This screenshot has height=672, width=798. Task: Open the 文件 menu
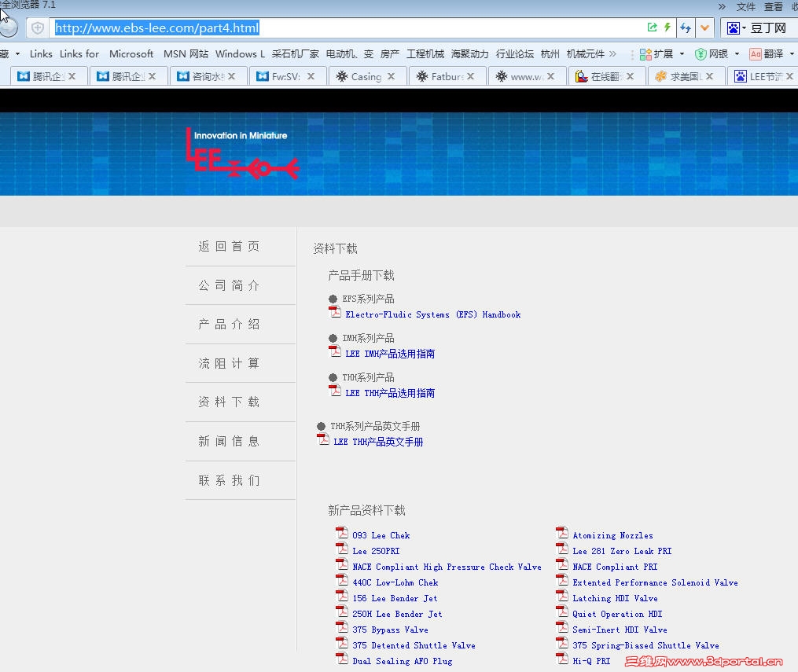point(745,6)
